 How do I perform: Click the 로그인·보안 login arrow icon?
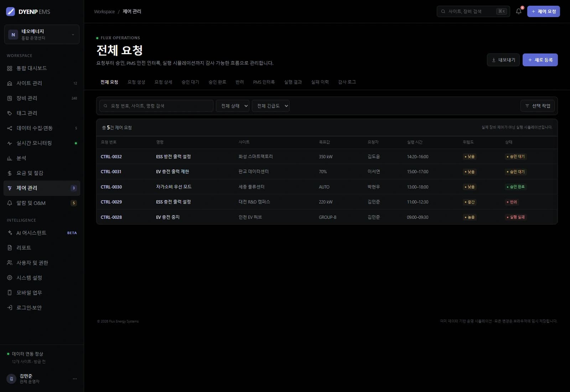coord(10,308)
